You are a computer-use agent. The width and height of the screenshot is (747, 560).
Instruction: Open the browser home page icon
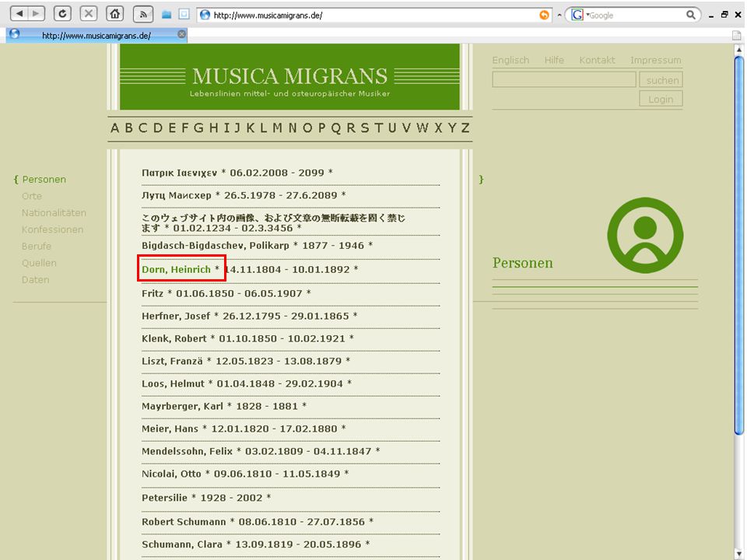point(115,13)
